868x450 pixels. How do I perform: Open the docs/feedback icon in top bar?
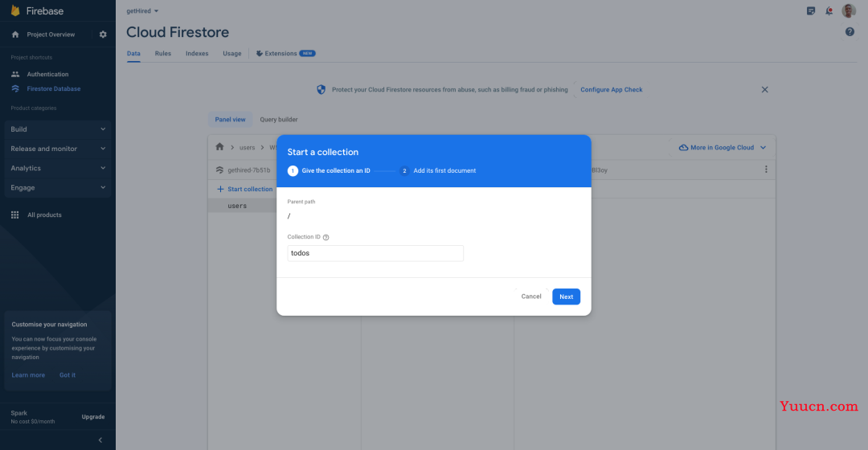811,10
